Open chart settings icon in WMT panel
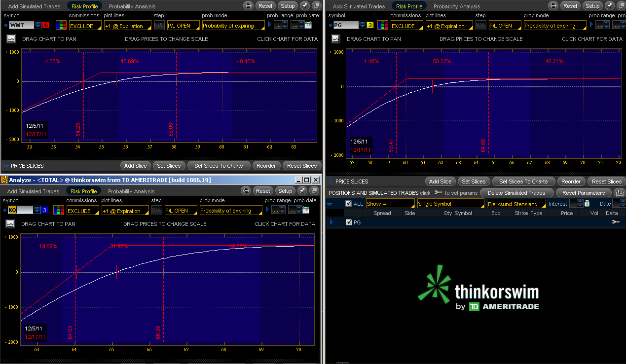 11,38
